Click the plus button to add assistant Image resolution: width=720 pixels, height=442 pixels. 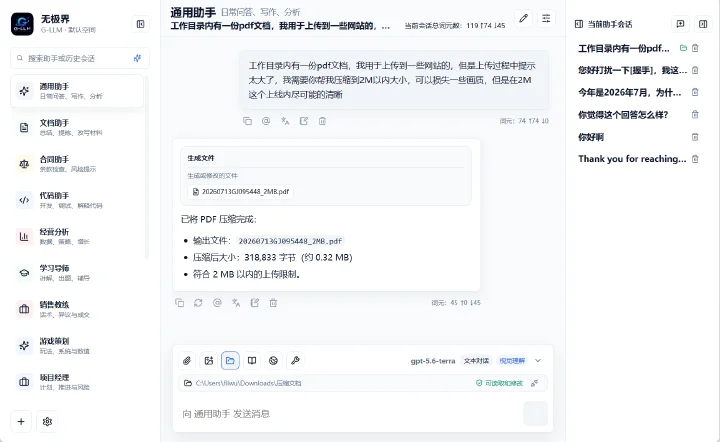point(21,421)
